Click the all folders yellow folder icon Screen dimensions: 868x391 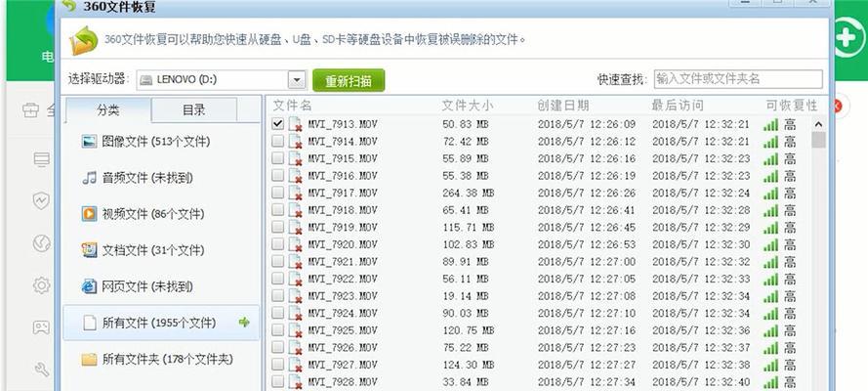click(x=89, y=360)
